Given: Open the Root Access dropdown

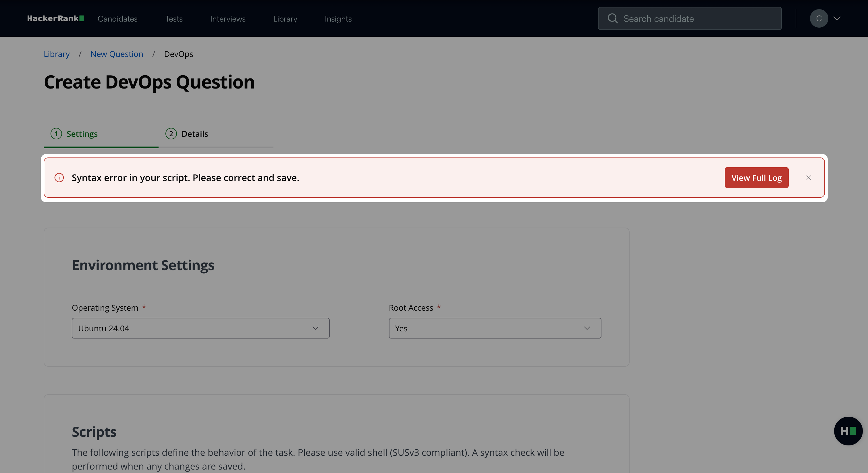Looking at the screenshot, I should pos(495,328).
